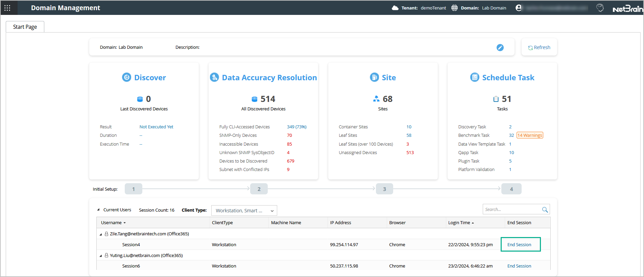Sort by Login Time column header
This screenshot has height=277, width=644.
pos(459,223)
